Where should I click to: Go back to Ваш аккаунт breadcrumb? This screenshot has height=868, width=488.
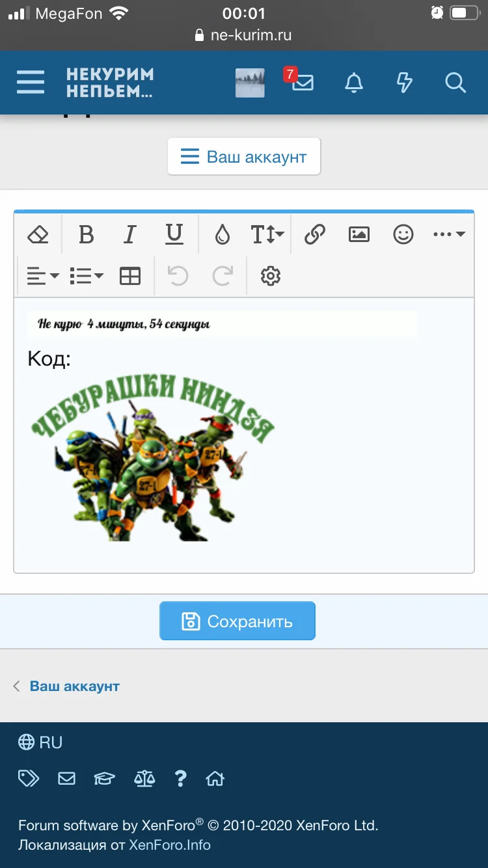[75, 686]
